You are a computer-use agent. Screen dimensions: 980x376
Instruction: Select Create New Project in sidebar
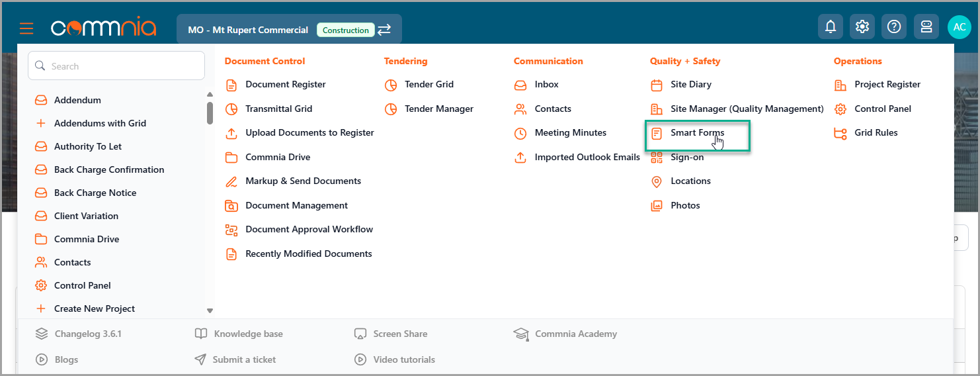(95, 309)
